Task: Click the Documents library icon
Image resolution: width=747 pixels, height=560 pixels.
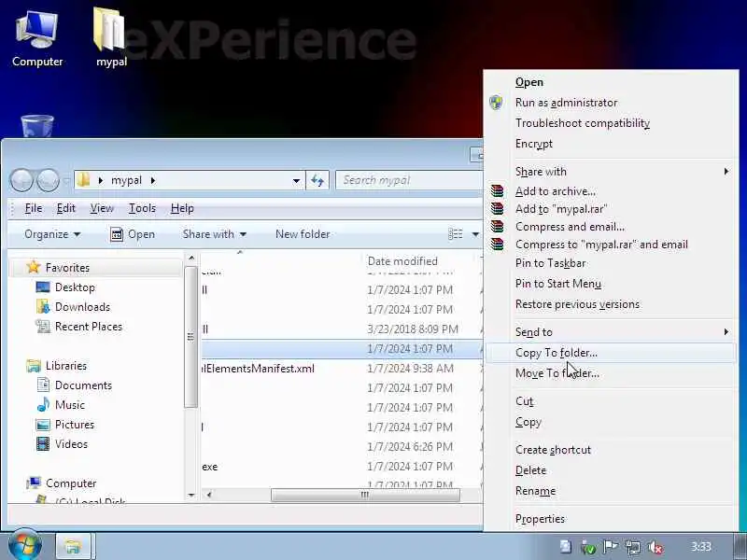Action: pyautogui.click(x=43, y=385)
